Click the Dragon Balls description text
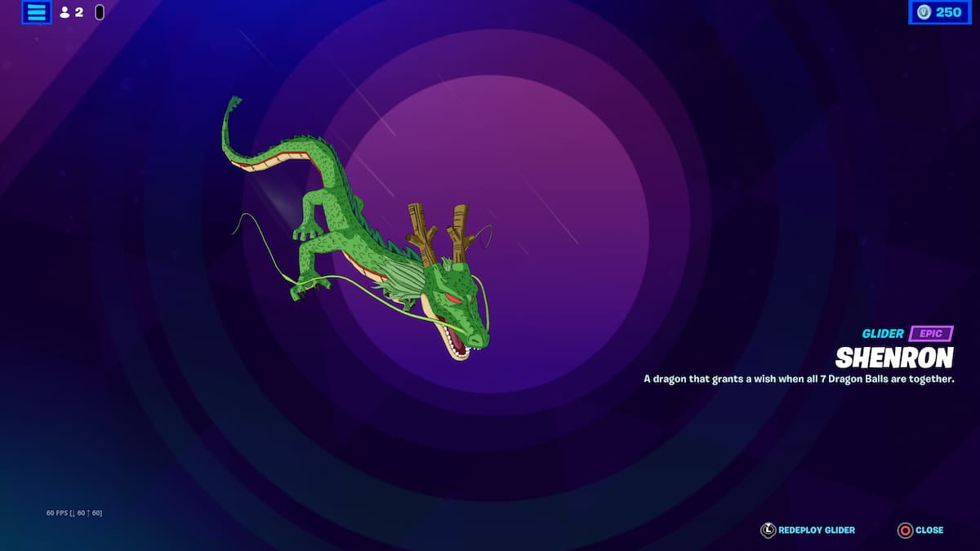This screenshot has height=551, width=980. tap(799, 380)
